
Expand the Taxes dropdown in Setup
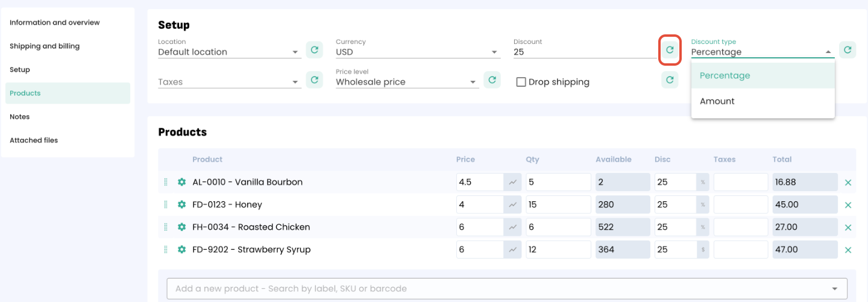tap(229, 82)
